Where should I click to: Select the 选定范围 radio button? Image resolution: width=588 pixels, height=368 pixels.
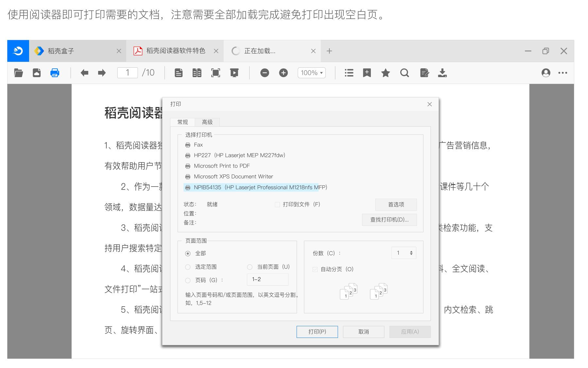[x=188, y=267]
